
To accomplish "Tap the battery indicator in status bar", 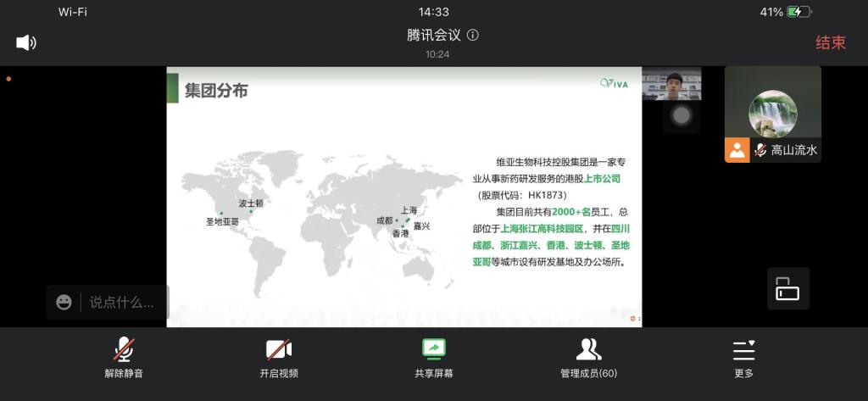I will coord(799,12).
